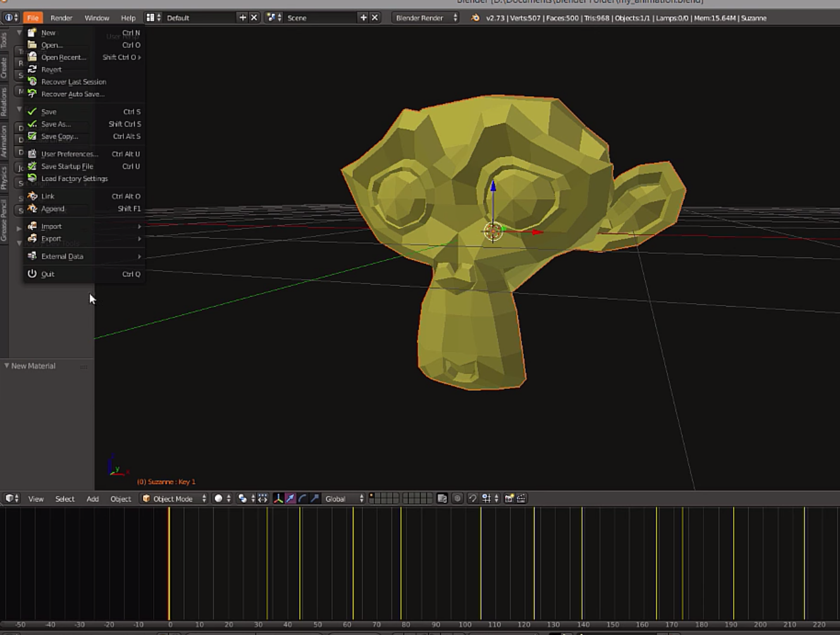This screenshot has height=635, width=840.
Task: Open the screen layout browse icon
Action: point(154,18)
